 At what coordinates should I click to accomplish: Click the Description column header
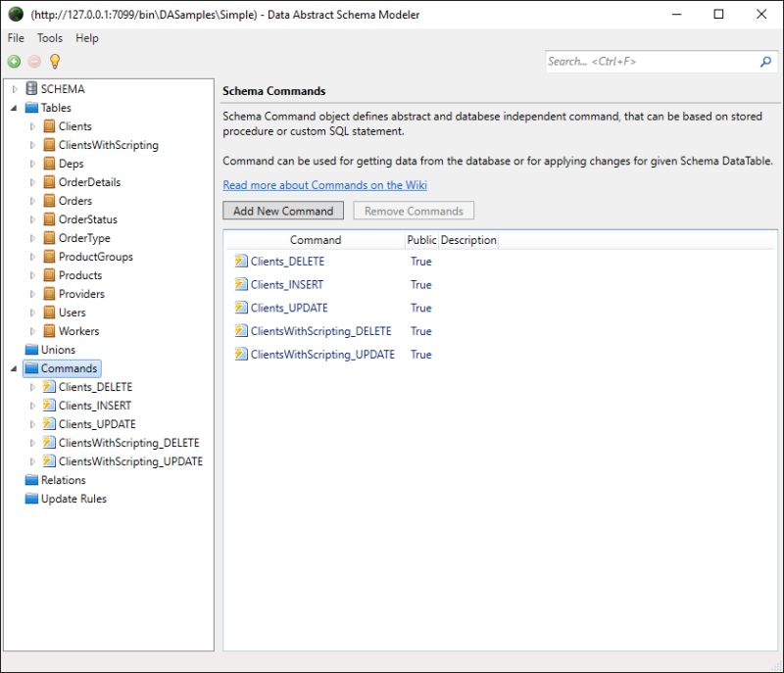pos(468,240)
